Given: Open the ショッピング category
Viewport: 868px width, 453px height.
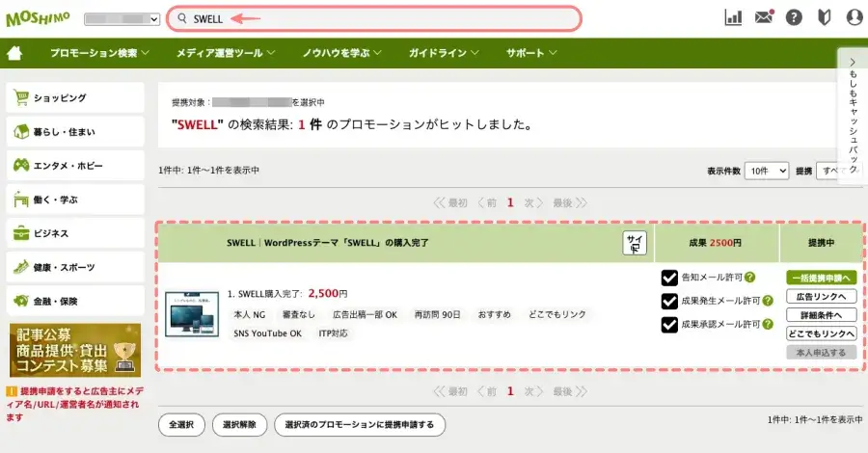Looking at the screenshot, I should point(75,98).
